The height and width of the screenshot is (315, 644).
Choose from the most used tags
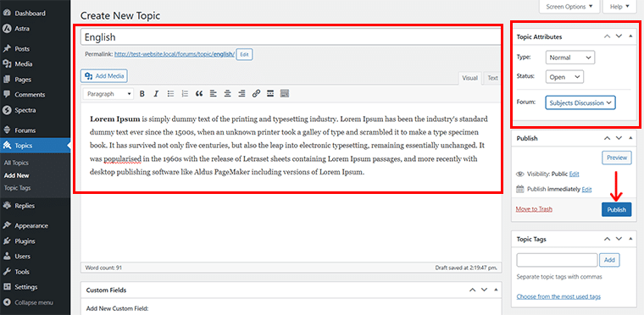(558, 296)
